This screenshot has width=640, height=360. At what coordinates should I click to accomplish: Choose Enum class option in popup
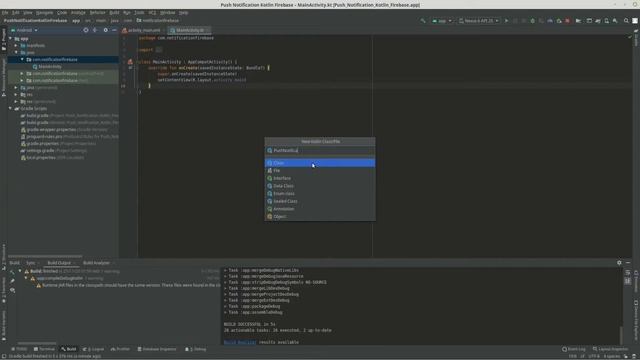coord(320,193)
